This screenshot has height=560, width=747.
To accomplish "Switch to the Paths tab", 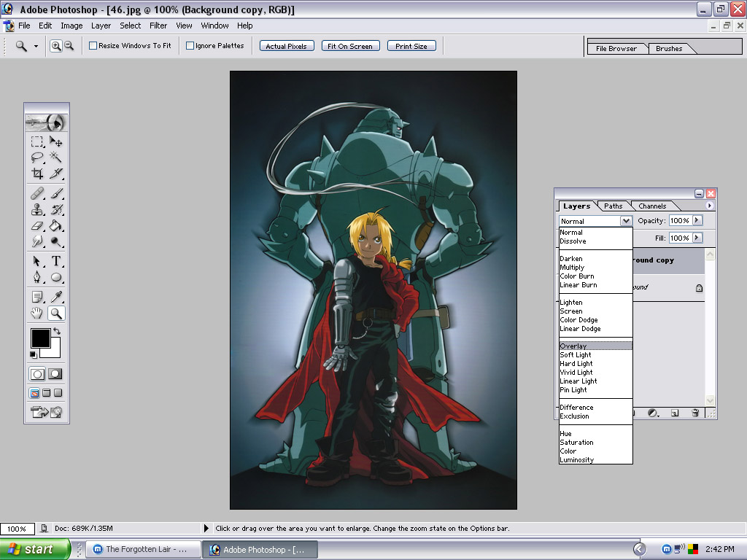I will click(613, 206).
